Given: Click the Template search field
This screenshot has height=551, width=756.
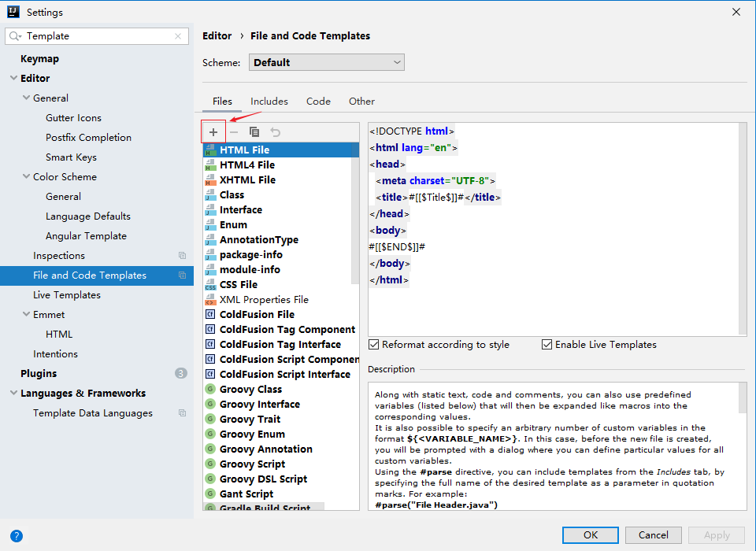Looking at the screenshot, I should point(94,35).
